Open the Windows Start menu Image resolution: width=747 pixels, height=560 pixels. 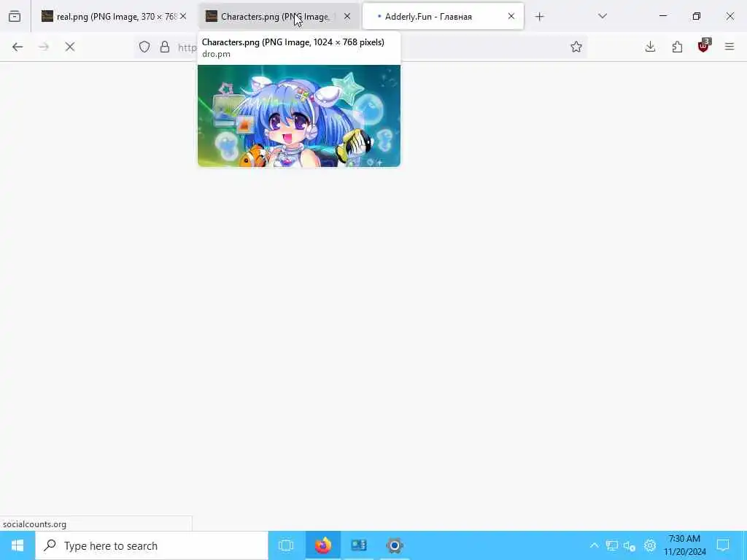tap(18, 545)
